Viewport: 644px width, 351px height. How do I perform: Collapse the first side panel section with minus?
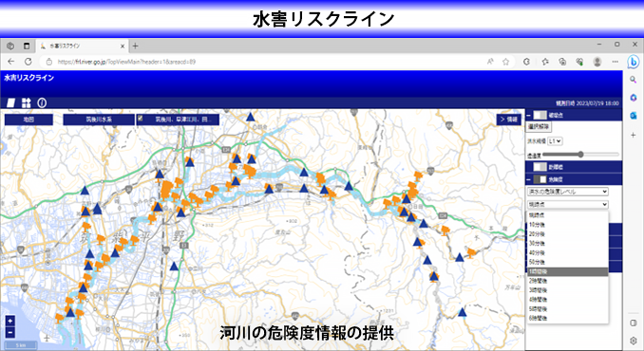click(529, 115)
